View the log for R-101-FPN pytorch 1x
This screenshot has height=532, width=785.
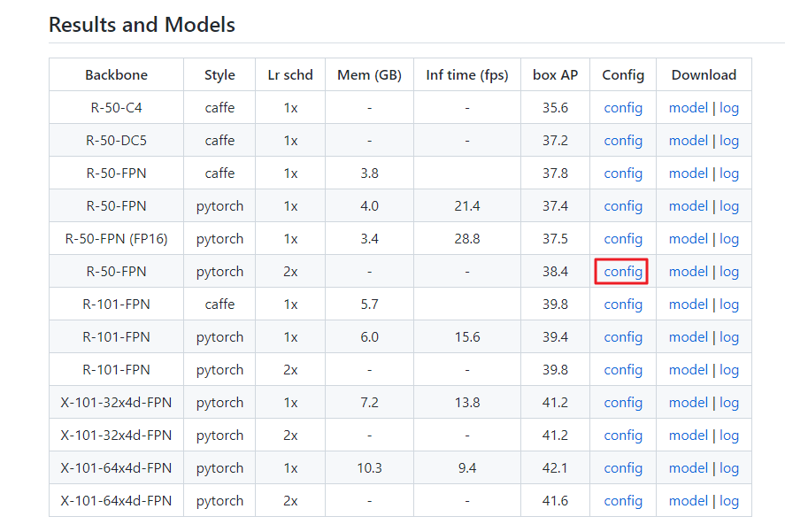click(728, 336)
